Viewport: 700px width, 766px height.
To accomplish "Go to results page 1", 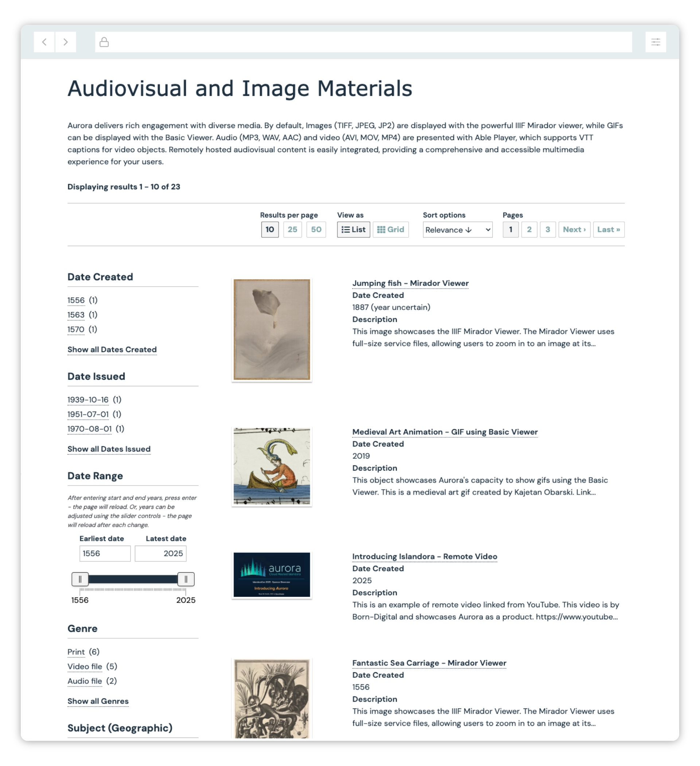I will click(x=511, y=230).
